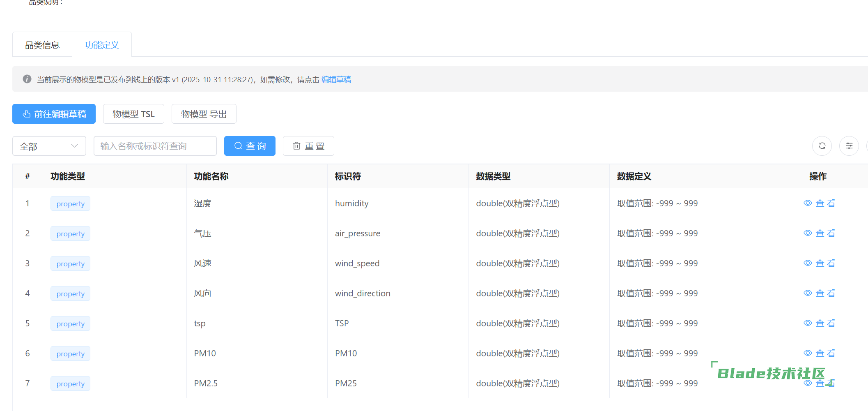This screenshot has height=411, width=868.
Task: Select the 功能定义 tab
Action: tap(101, 45)
